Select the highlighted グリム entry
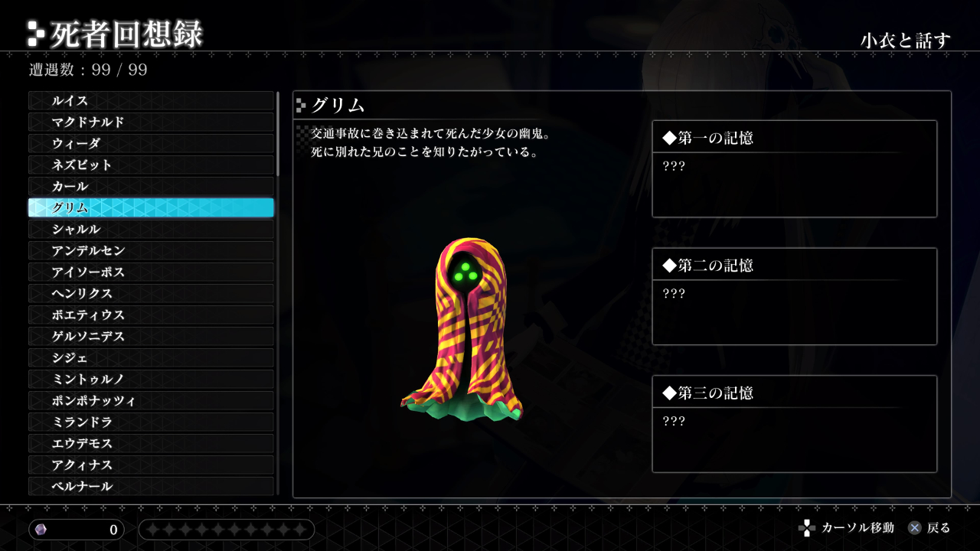 151,208
